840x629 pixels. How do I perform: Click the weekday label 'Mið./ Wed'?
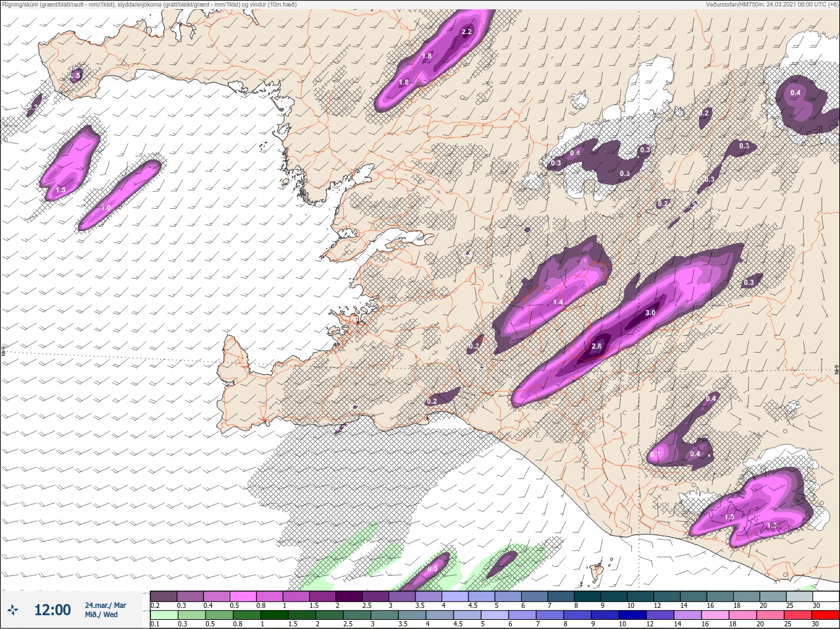point(102,615)
